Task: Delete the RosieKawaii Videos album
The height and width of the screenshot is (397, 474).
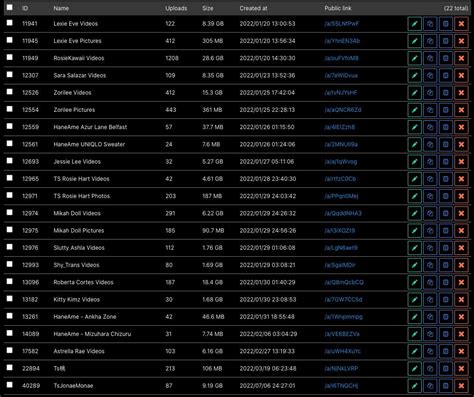Action: coord(461,58)
